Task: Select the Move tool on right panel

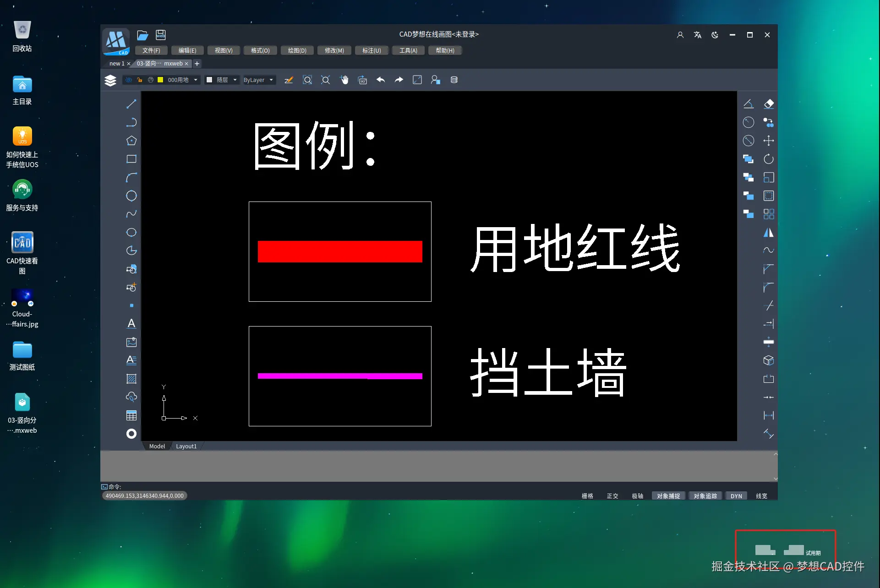Action: (x=769, y=140)
